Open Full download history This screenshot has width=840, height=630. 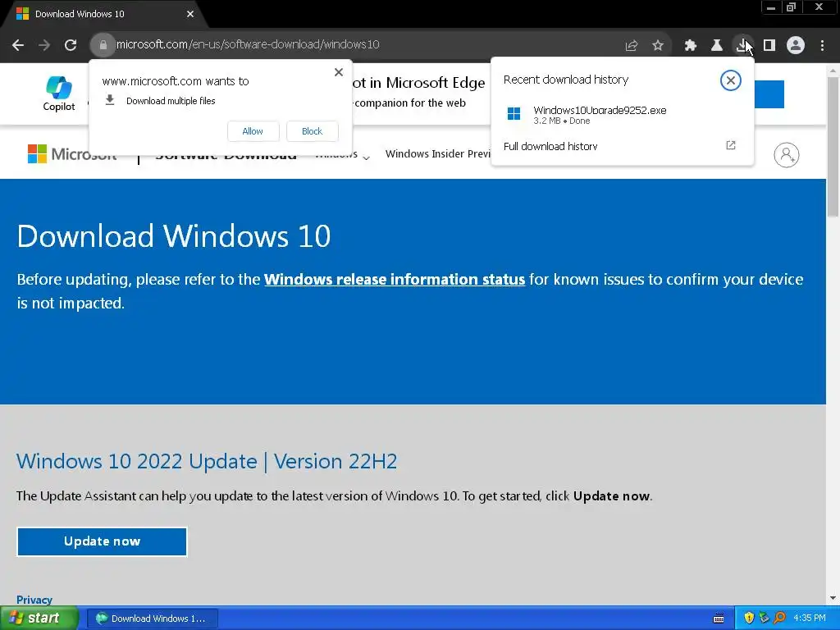pyautogui.click(x=550, y=146)
